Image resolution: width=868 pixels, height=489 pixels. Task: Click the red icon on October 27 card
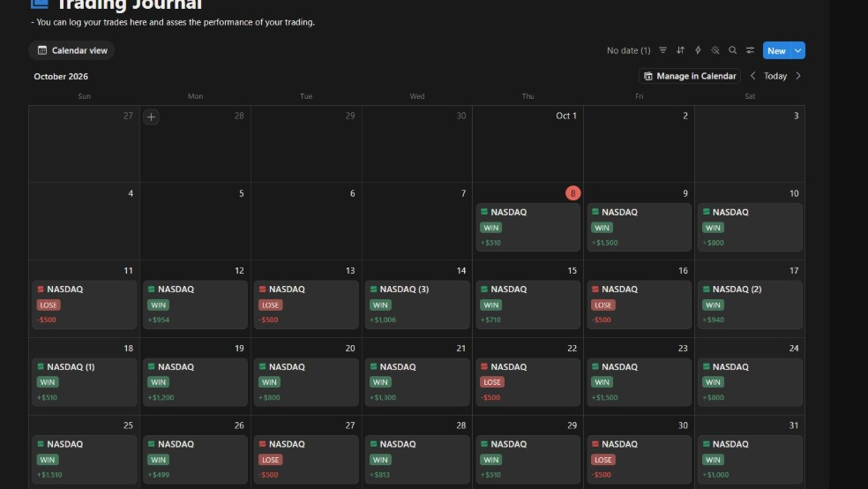262,444
